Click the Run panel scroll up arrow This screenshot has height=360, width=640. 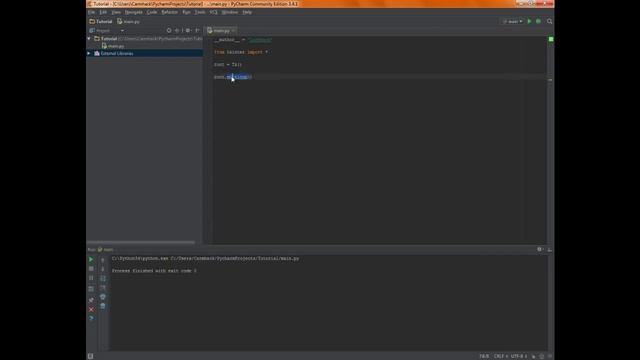(103, 260)
